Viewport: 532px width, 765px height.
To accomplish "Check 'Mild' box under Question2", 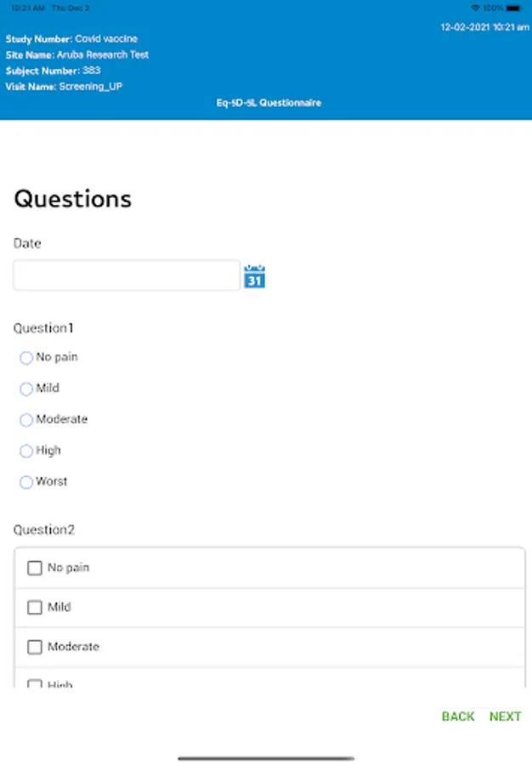I will point(35,608).
